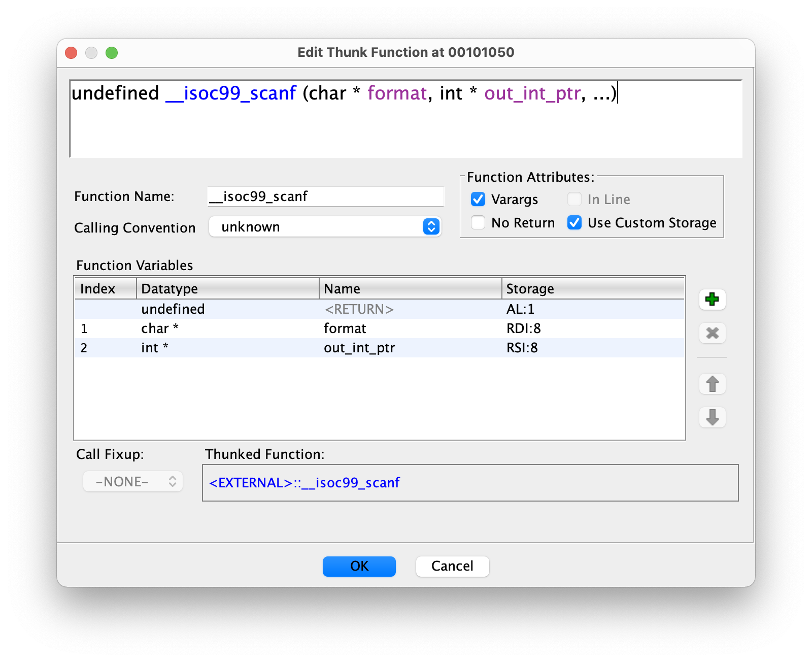
Task: Select the out_int_ptr parameter row
Action: coord(359,348)
